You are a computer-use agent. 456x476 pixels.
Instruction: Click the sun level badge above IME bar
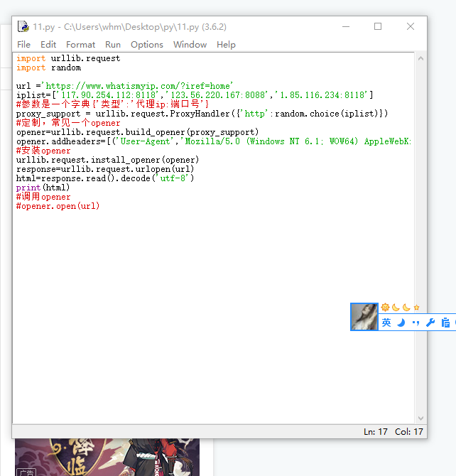(385, 307)
